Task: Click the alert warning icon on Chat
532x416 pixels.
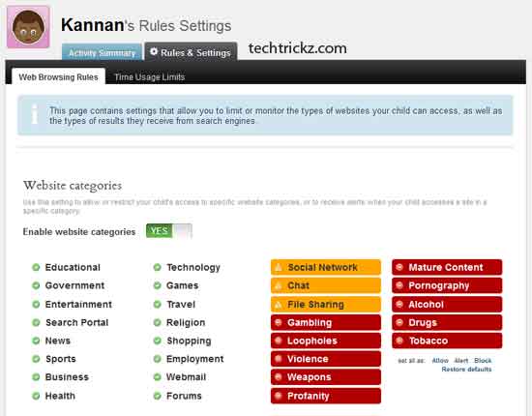Action: (279, 285)
